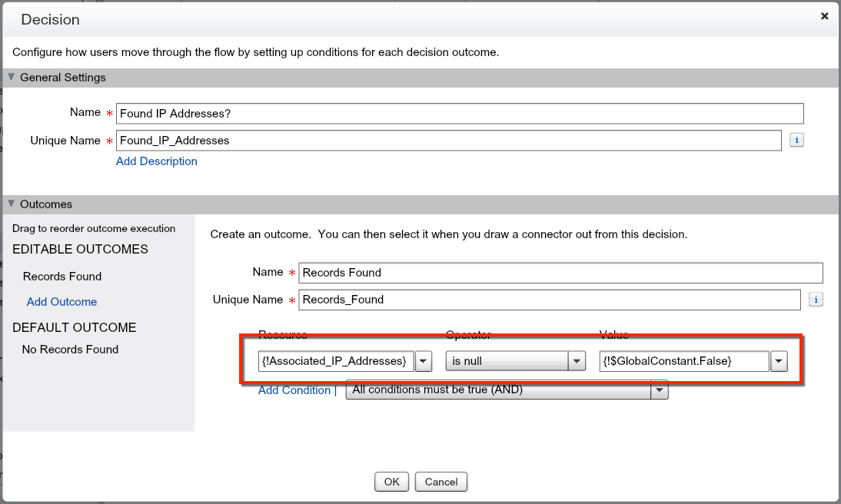The width and height of the screenshot is (841, 504).
Task: Select the No Records Found default outcome
Action: (x=70, y=350)
